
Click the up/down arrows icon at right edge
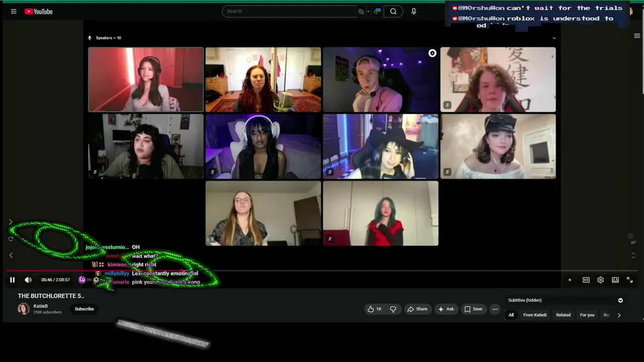tap(633, 255)
